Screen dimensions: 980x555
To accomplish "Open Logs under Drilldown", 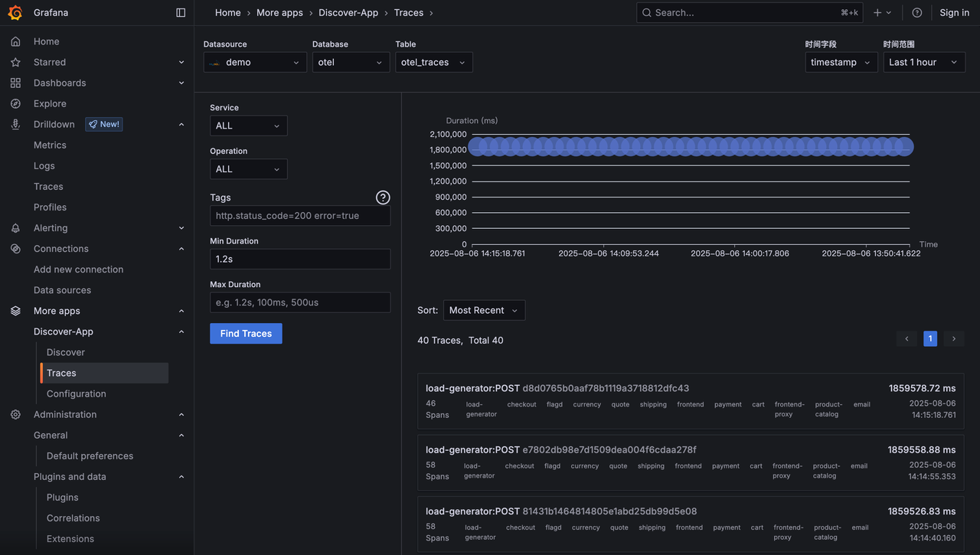I will pos(44,165).
